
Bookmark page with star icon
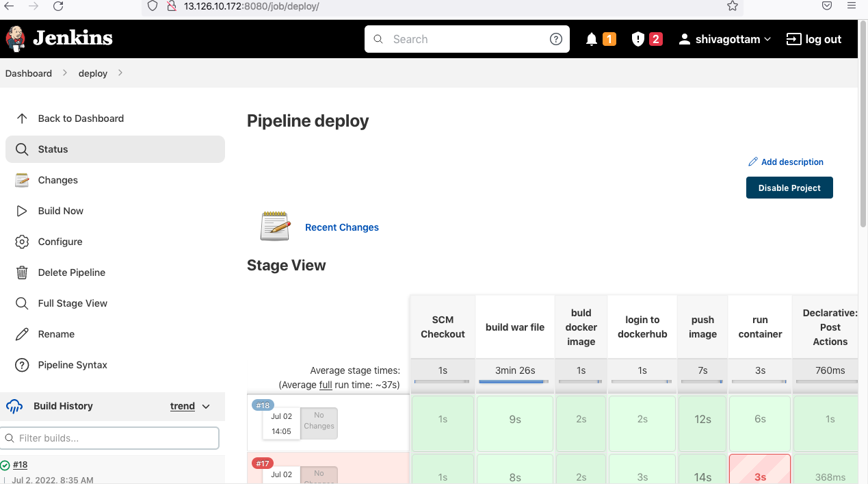pyautogui.click(x=733, y=6)
